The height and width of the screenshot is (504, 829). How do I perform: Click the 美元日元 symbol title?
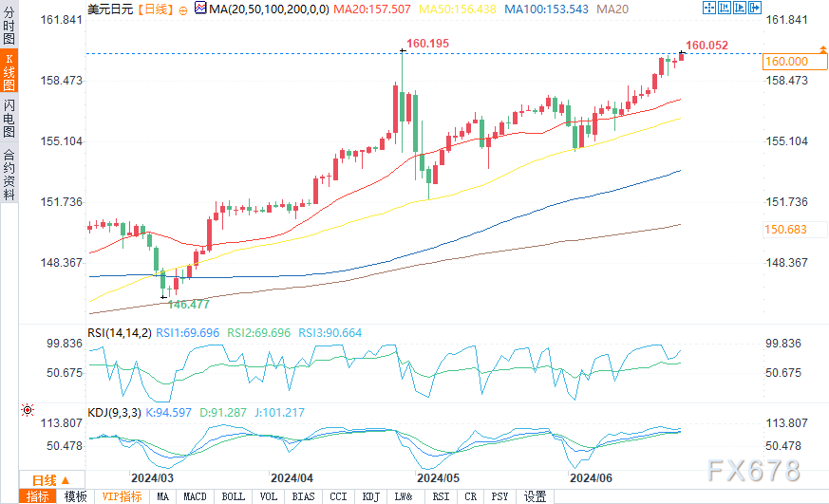point(110,9)
